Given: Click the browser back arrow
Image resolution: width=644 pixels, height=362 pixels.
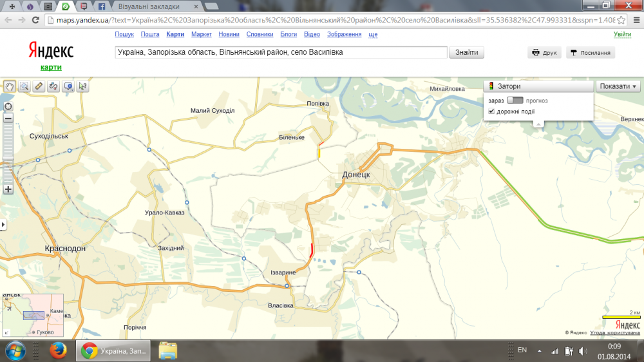Looking at the screenshot, I should coord(8,20).
